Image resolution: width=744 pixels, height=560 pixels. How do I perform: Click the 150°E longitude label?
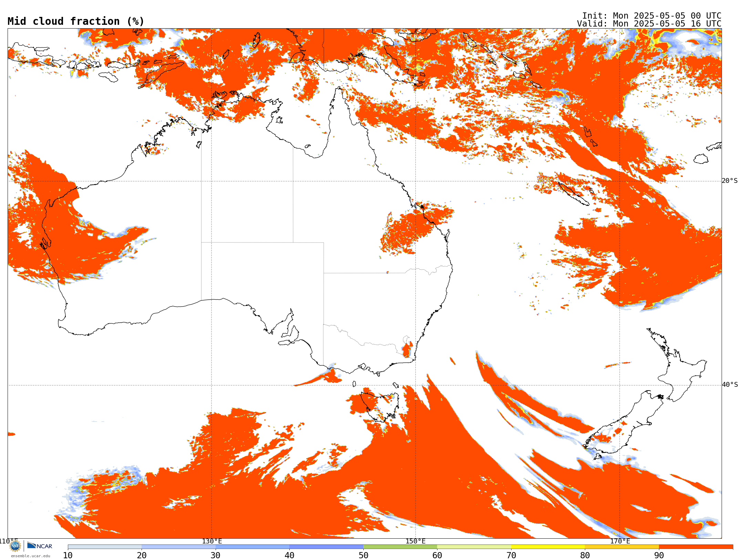click(x=415, y=541)
